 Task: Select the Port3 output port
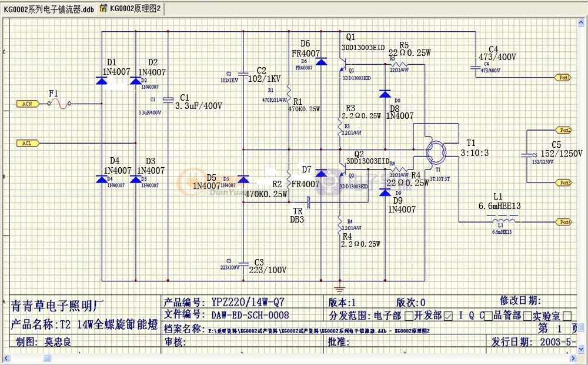coord(564,182)
